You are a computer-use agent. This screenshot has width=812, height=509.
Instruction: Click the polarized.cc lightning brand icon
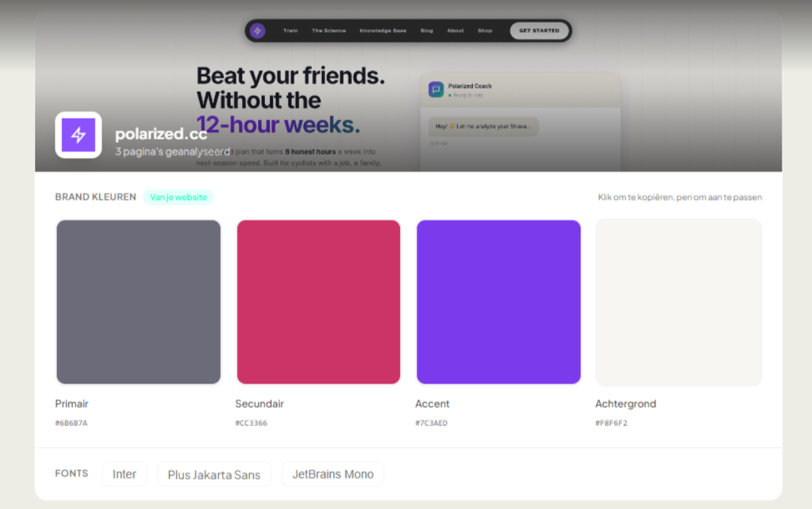coord(78,134)
